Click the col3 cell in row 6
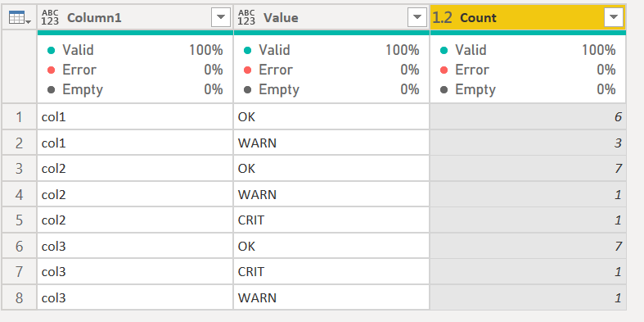 135,247
